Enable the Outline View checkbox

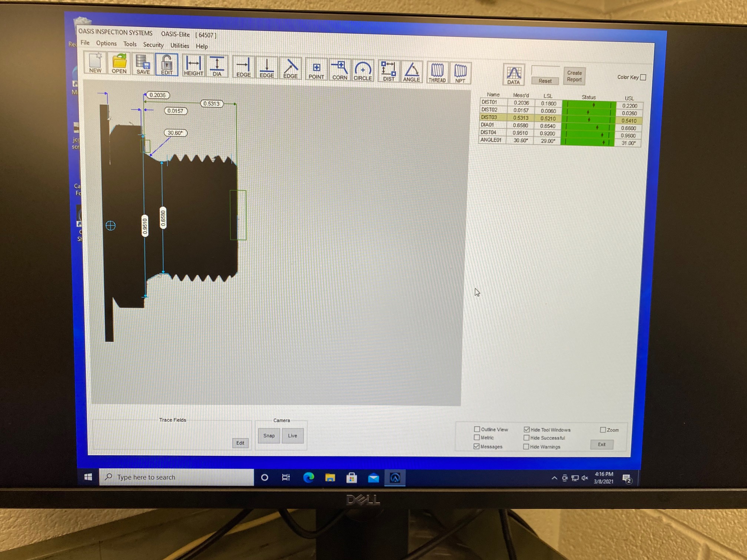477,429
